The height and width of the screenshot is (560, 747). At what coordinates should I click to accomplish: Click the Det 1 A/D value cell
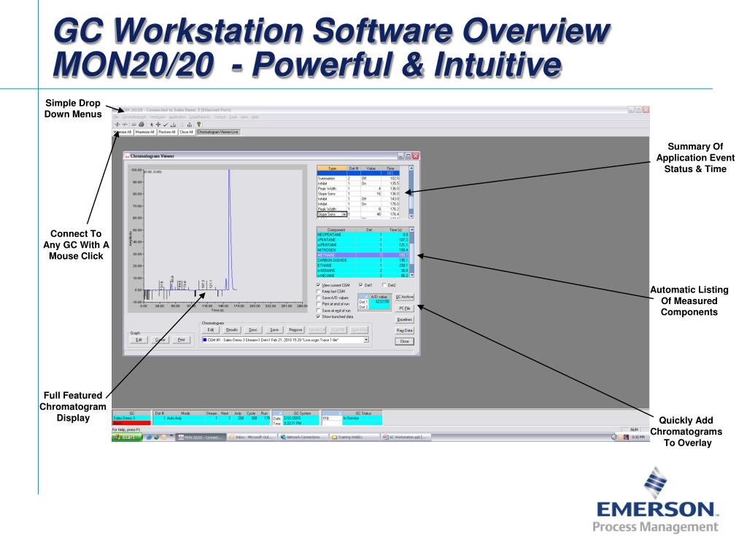[379, 301]
